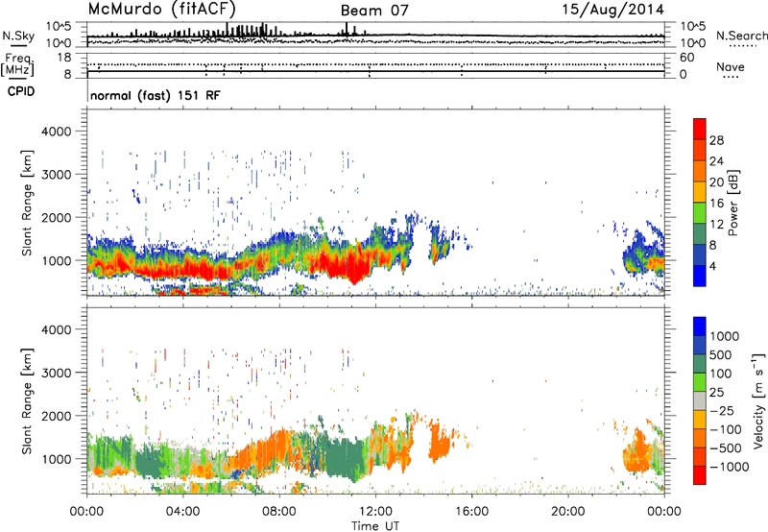The height and width of the screenshot is (532, 768).
Task: Click the date "15/Aug/2014"
Action: pyautogui.click(x=612, y=10)
